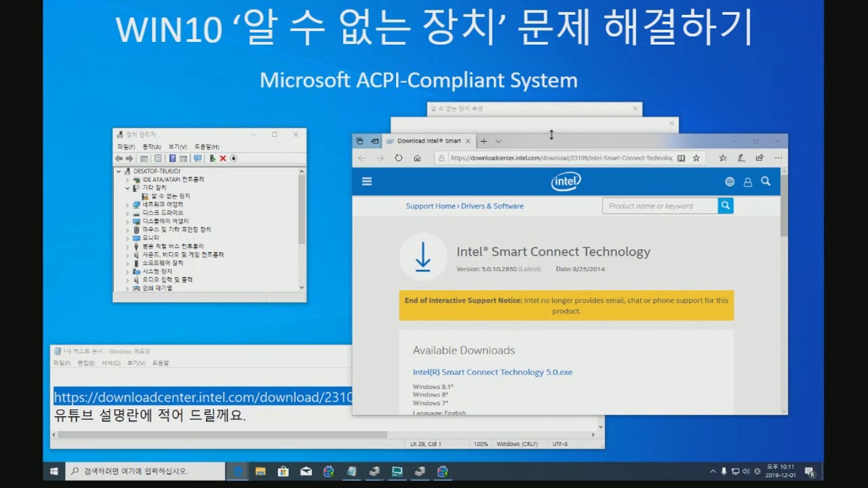Viewport: 868px width, 488px height.
Task: Open Edge settings and more menu
Action: [778, 158]
